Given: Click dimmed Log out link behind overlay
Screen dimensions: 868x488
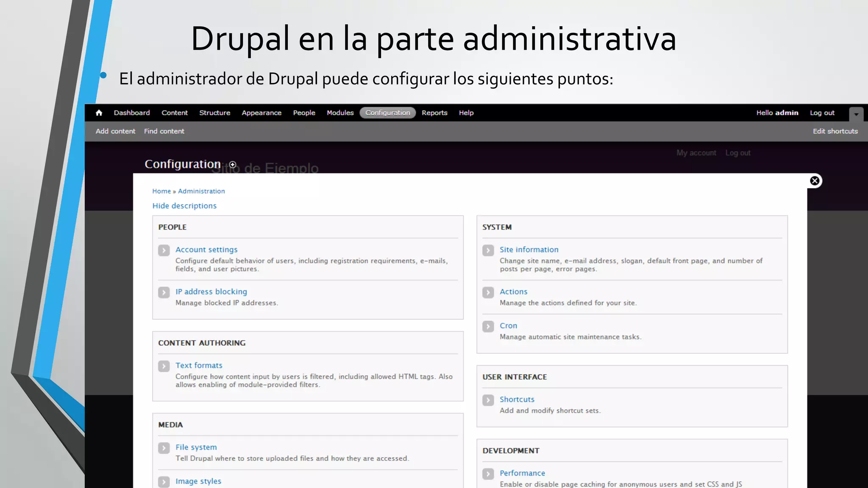Looking at the screenshot, I should pyautogui.click(x=738, y=153).
